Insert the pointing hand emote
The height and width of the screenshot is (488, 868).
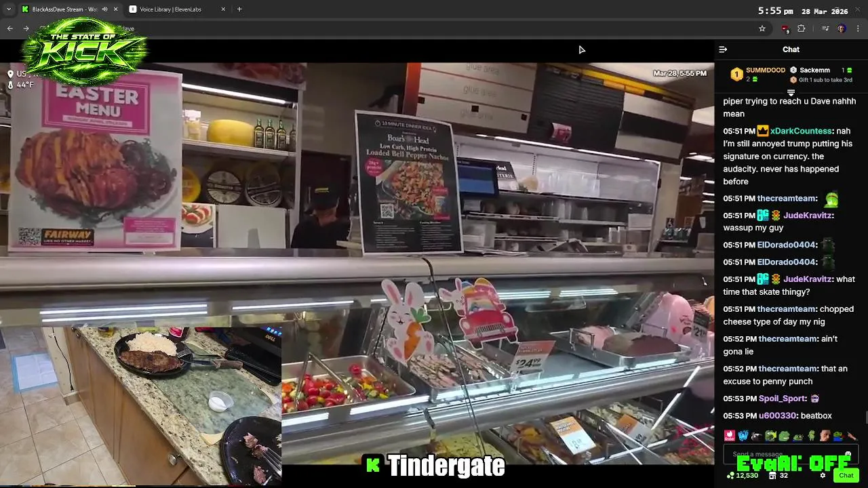(x=852, y=436)
